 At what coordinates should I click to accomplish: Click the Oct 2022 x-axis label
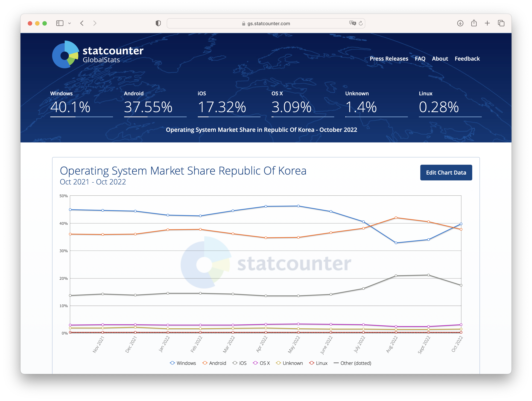pos(457,344)
